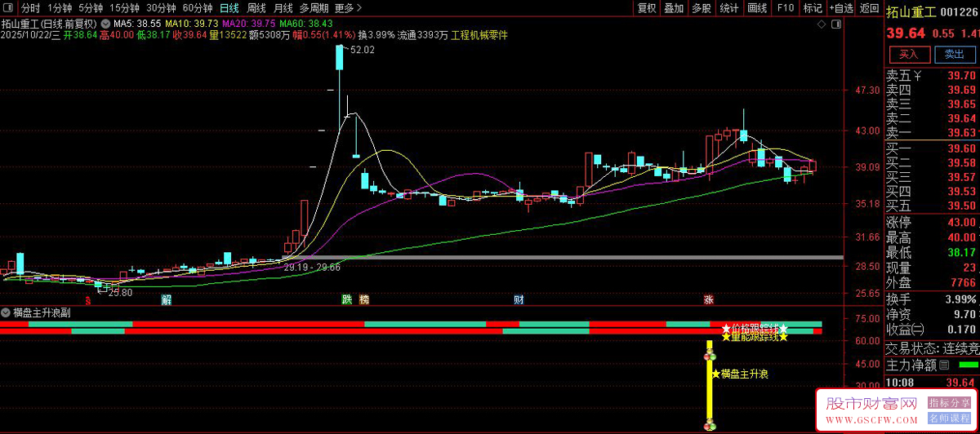Open the 多周期 multi-period view
This screenshot has width=980, height=434.
click(314, 8)
